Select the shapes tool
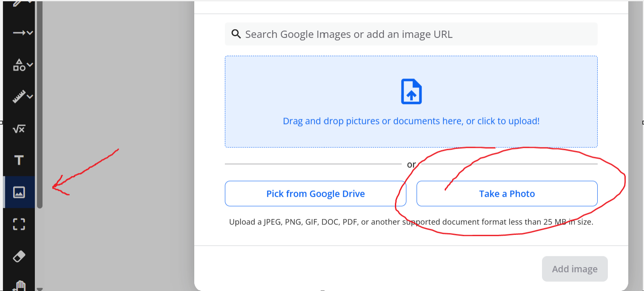This screenshot has width=644, height=291. pyautogui.click(x=18, y=65)
